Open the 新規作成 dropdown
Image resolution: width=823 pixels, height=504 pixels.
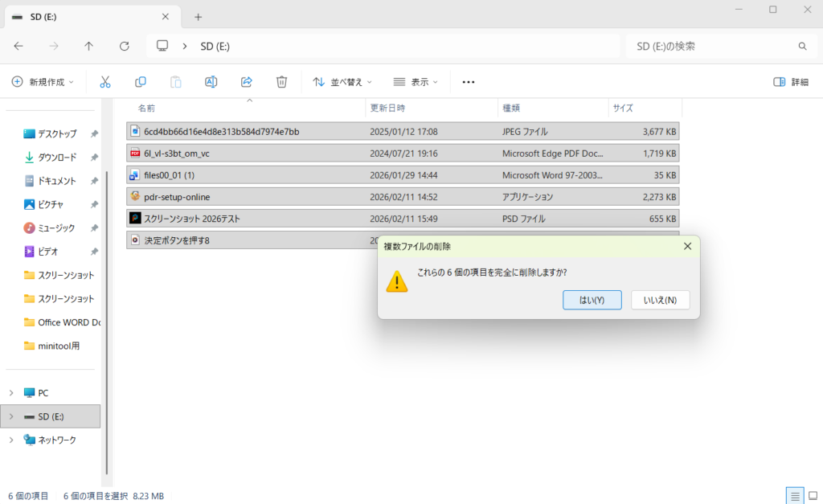pyautogui.click(x=43, y=82)
